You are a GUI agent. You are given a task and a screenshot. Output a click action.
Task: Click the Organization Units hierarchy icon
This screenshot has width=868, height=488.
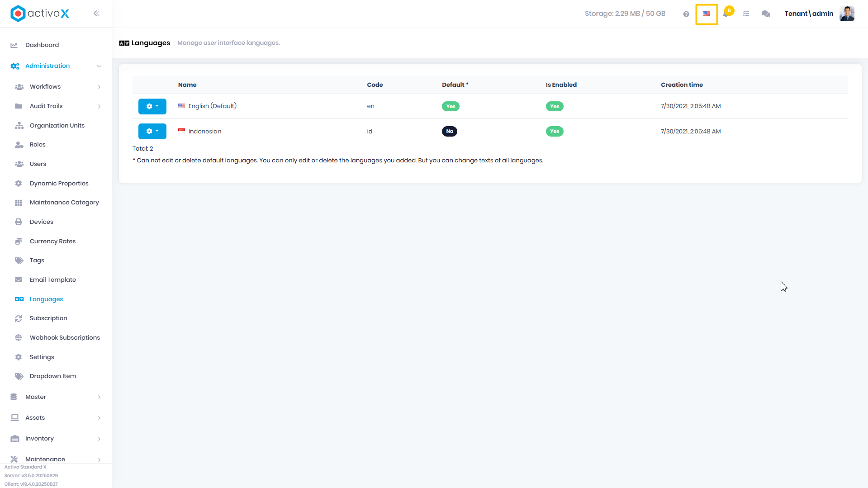(19, 126)
